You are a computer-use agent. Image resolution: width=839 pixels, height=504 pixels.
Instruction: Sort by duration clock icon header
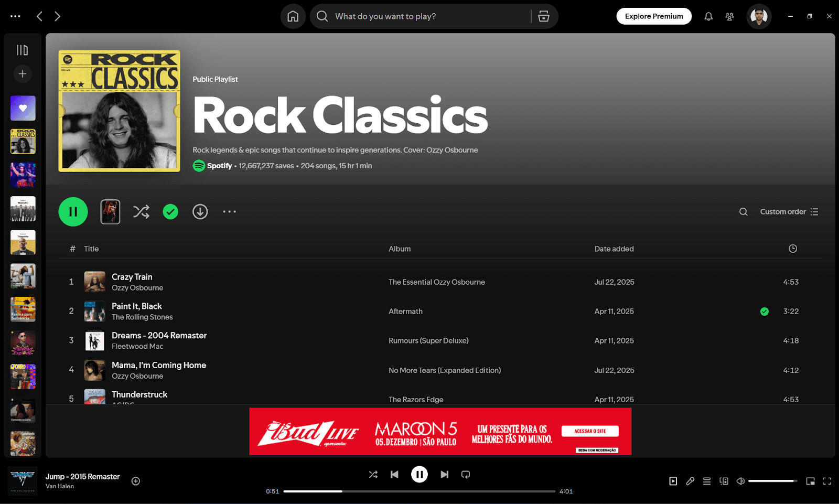pyautogui.click(x=793, y=249)
